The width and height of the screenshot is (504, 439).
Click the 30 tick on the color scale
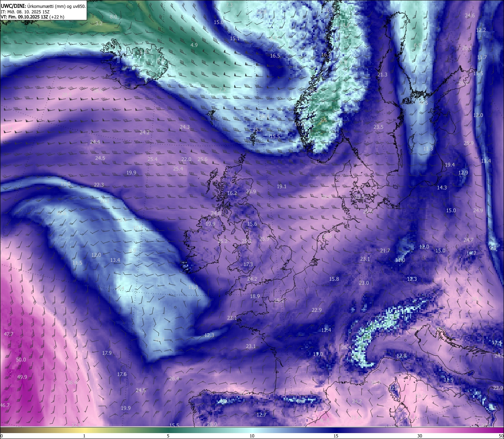pos(420,436)
